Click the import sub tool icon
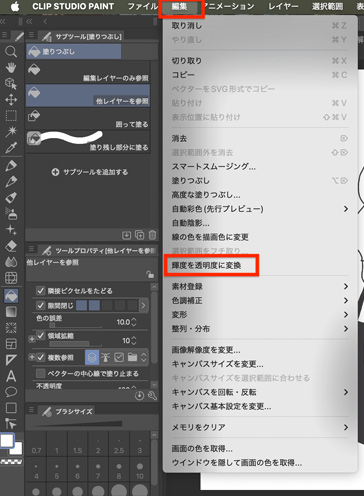 [x=126, y=235]
